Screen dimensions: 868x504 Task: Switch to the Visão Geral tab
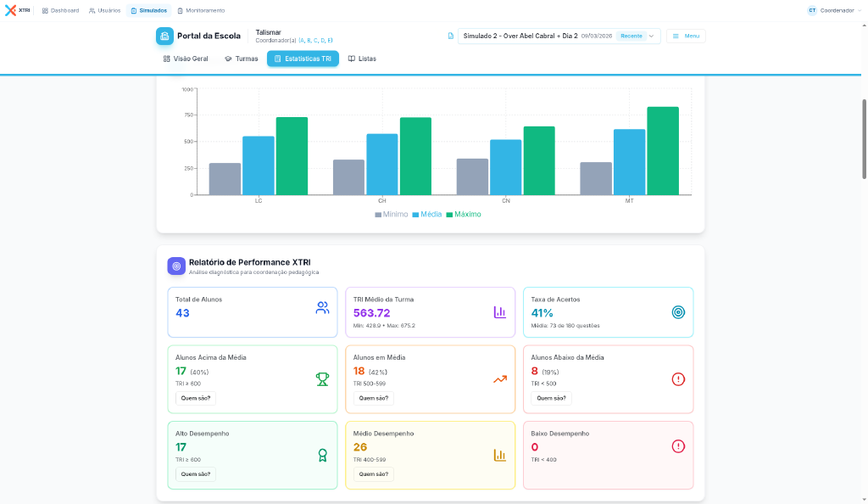pyautogui.click(x=186, y=59)
